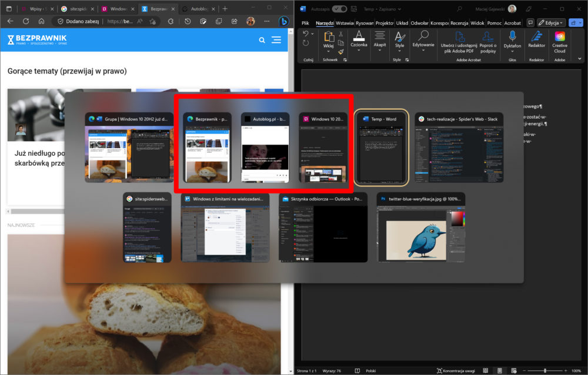Click the Word zoom in plus button
Screen dimensions: 588x375
pyautogui.click(x=566, y=370)
